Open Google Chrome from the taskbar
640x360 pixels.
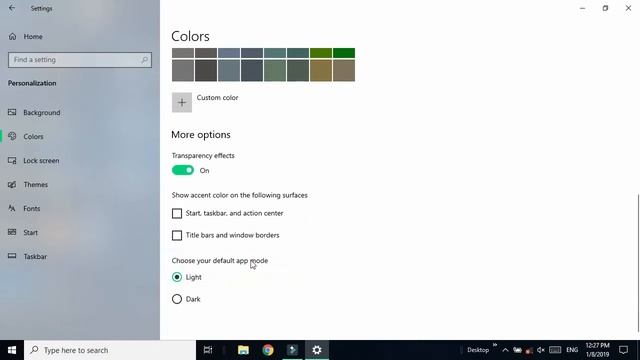pos(268,350)
